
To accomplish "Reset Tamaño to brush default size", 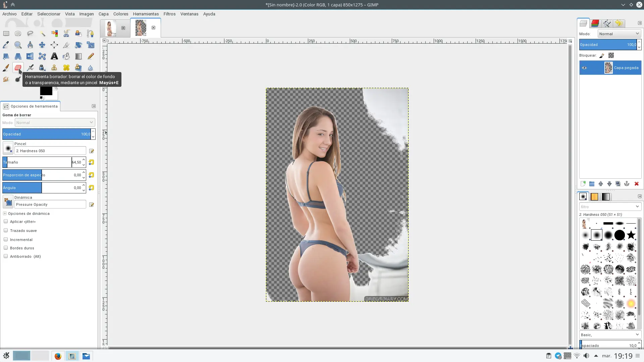I will pos(91,163).
